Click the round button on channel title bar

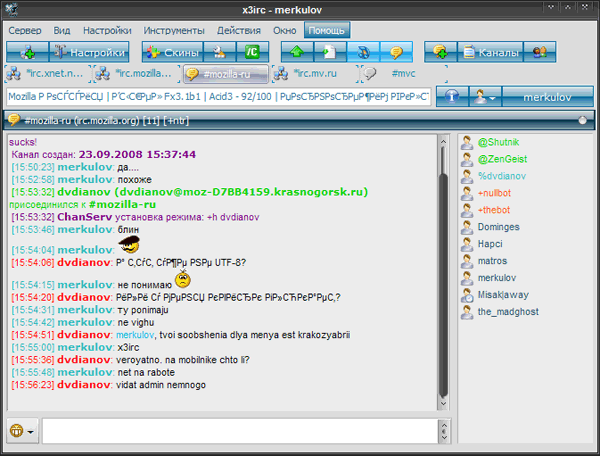coord(582,121)
